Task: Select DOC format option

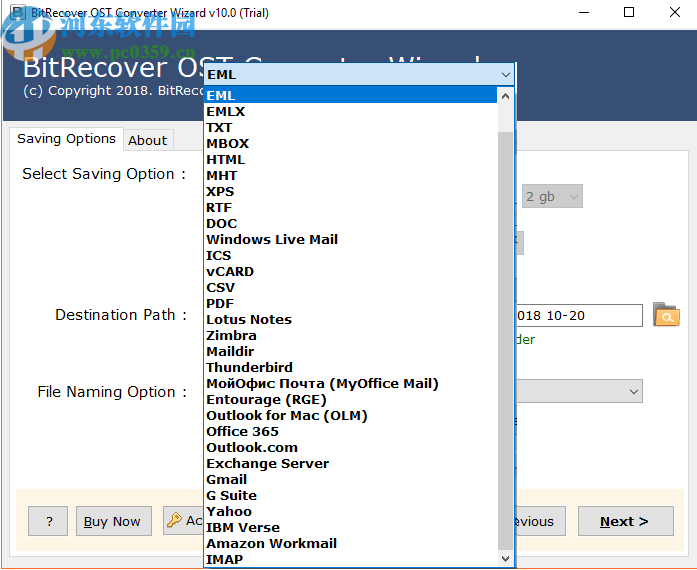Action: [x=350, y=223]
